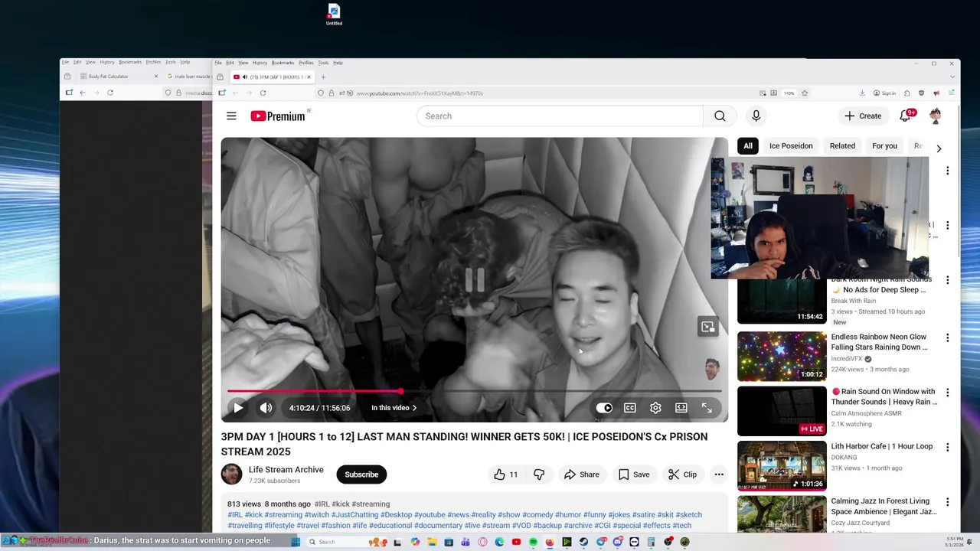Start voice search with the microphone
The width and height of the screenshot is (980, 551).
[x=756, y=116]
